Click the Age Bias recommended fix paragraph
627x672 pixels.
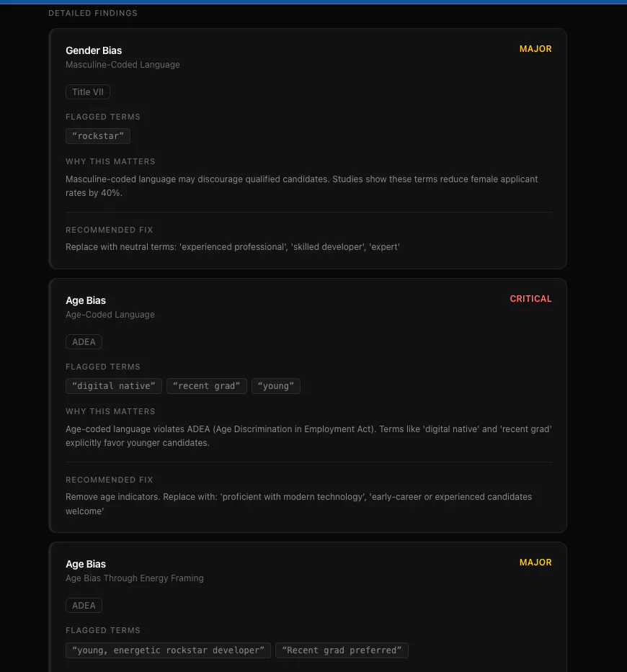(298, 504)
